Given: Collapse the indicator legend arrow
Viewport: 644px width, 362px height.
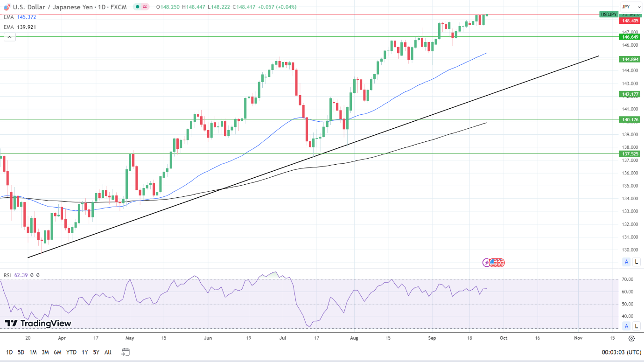Looking at the screenshot, I should (x=10, y=37).
